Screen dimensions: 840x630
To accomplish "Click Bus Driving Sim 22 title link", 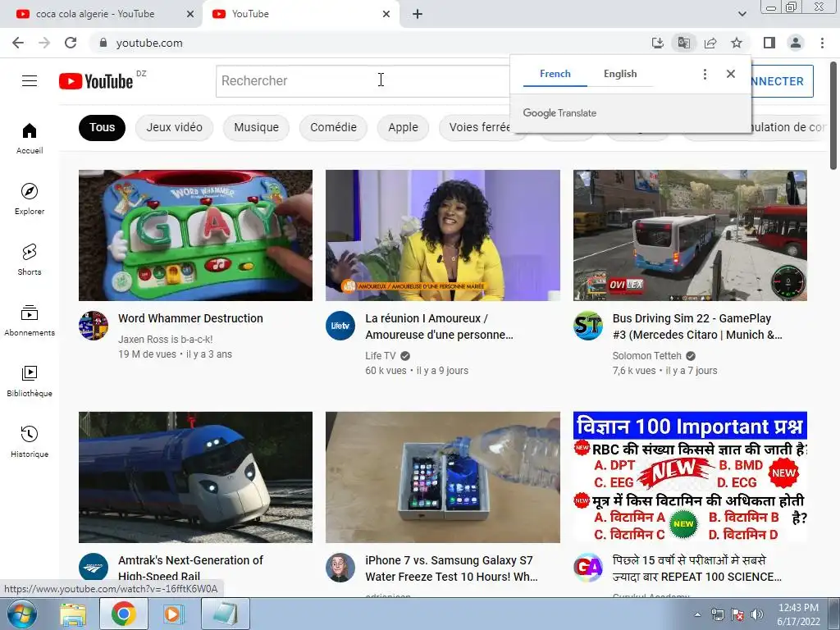I will pyautogui.click(x=697, y=326).
